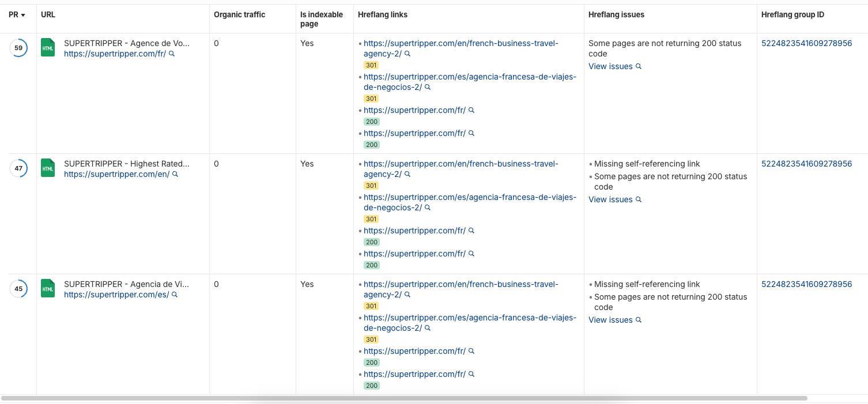Image resolution: width=868 pixels, height=404 pixels.
Task: Click magnifier icon next to supertripper.com/en/ URL
Action: click(x=175, y=175)
